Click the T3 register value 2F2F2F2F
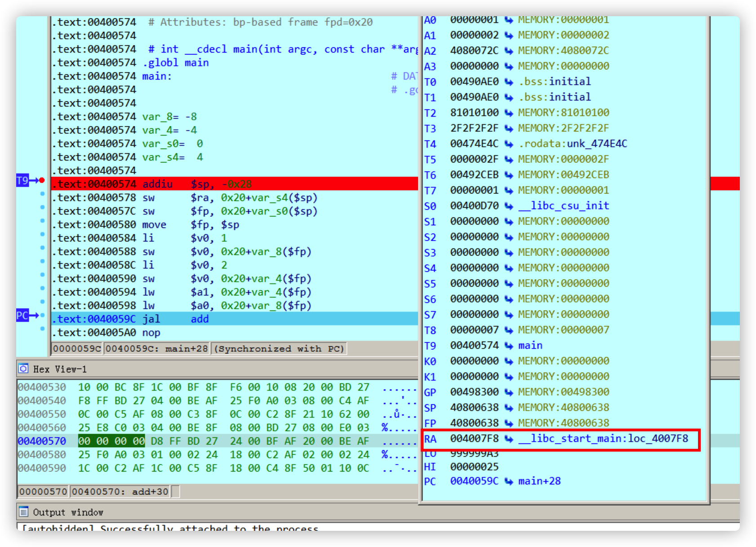Screen dimensions: 756x547 [474, 128]
